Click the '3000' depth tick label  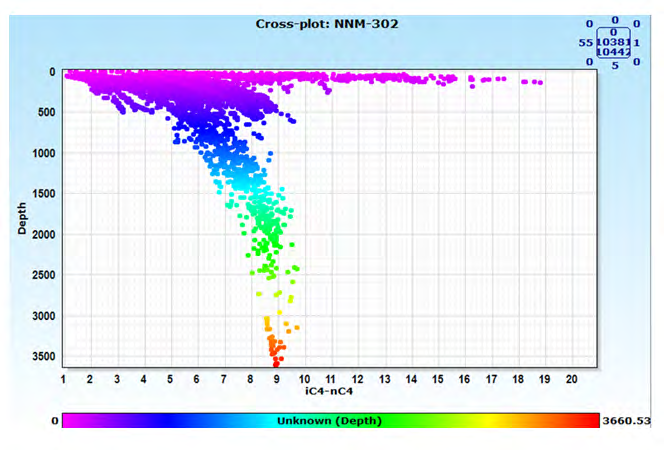click(x=44, y=316)
